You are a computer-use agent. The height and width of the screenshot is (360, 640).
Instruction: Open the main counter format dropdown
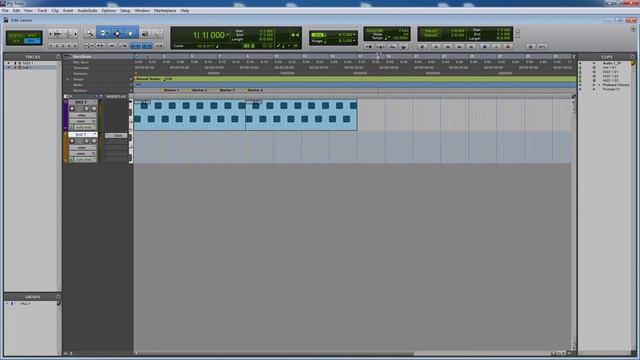coord(227,35)
